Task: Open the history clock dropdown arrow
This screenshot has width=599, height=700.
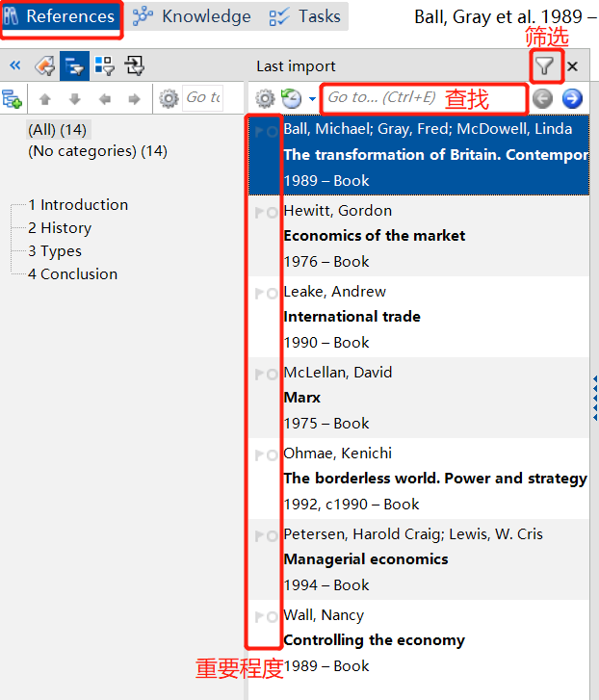Action: tap(312, 99)
